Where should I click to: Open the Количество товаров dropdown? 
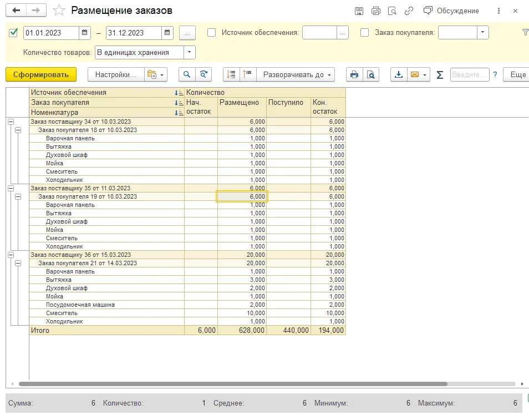click(x=189, y=52)
